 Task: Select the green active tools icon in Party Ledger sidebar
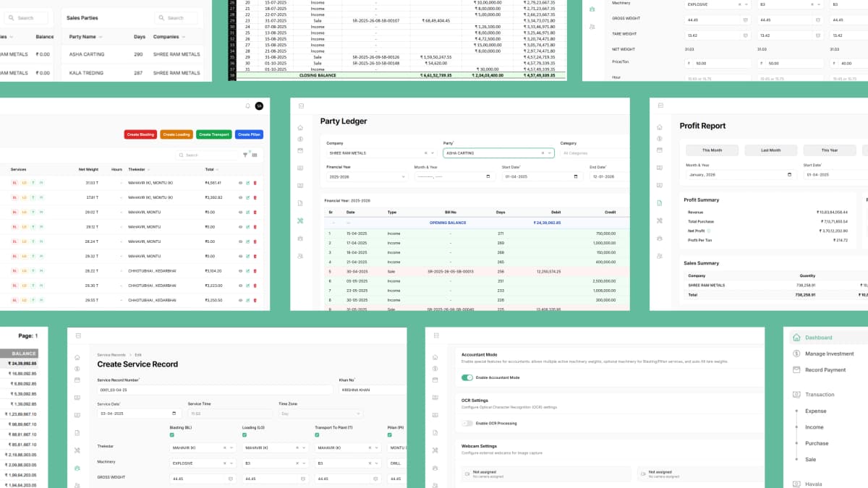(x=300, y=221)
